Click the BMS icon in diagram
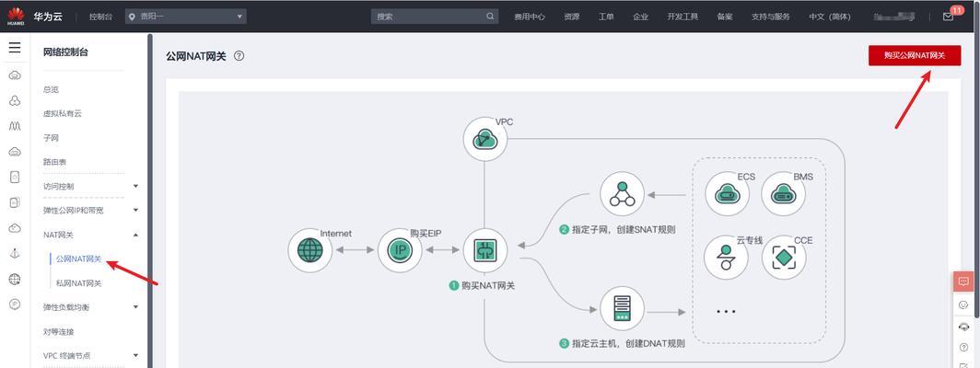Image resolution: width=980 pixels, height=368 pixels. (x=783, y=194)
